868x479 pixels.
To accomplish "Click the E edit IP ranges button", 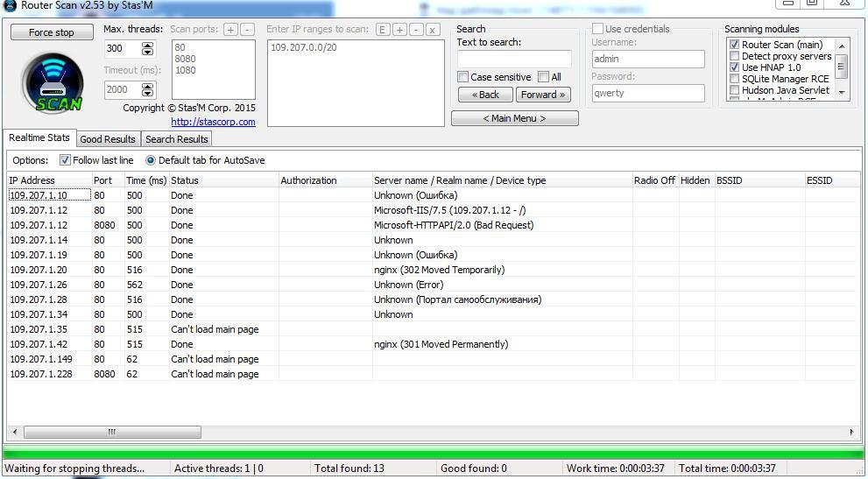I will pos(383,30).
